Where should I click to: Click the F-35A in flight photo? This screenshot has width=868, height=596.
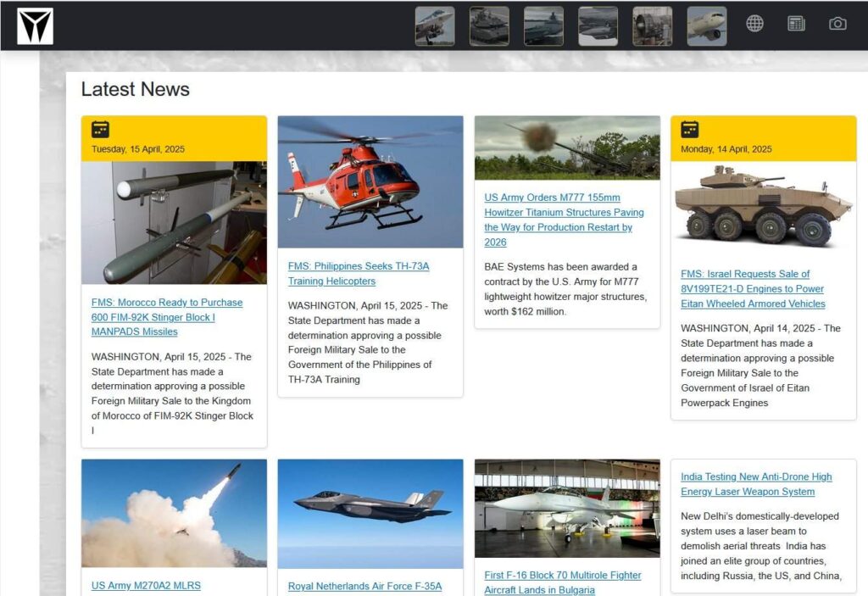click(x=370, y=514)
